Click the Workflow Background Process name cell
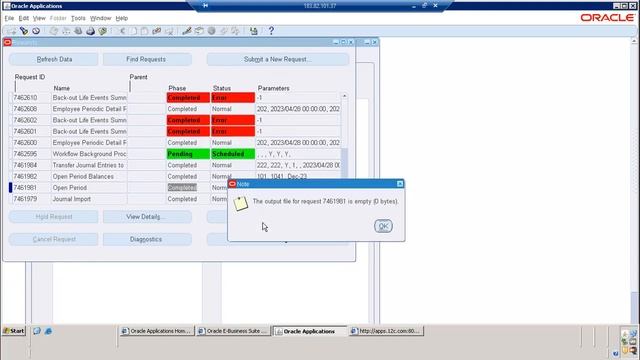 coord(89,154)
